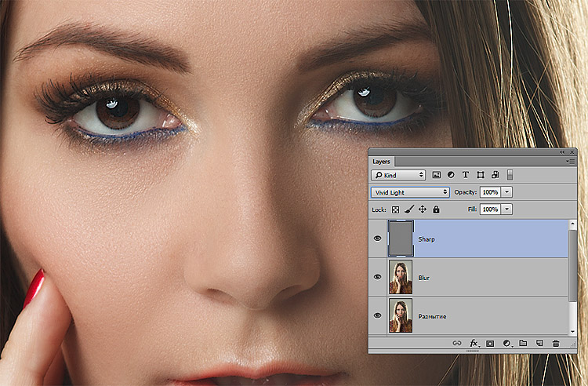Lock transparent pixels icon

(395, 209)
